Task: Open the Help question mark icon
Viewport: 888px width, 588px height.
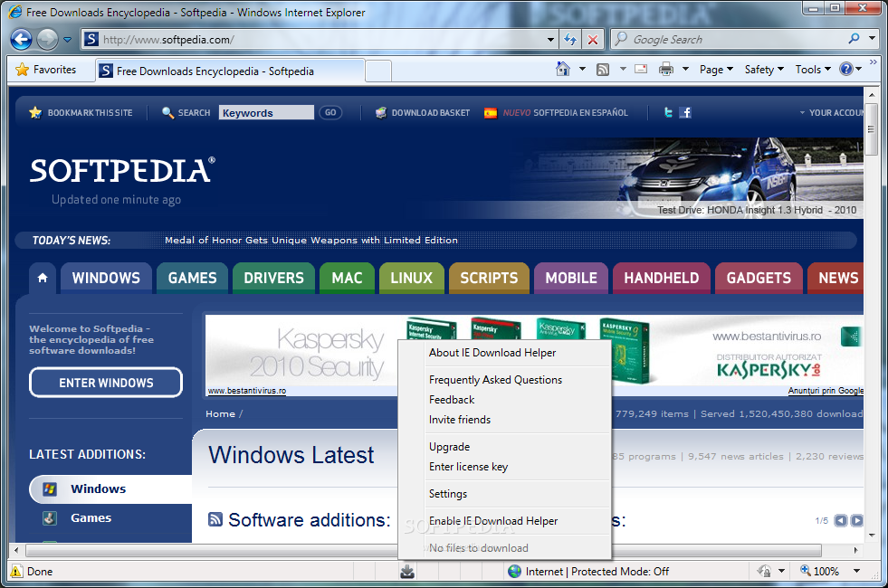Action: point(846,69)
